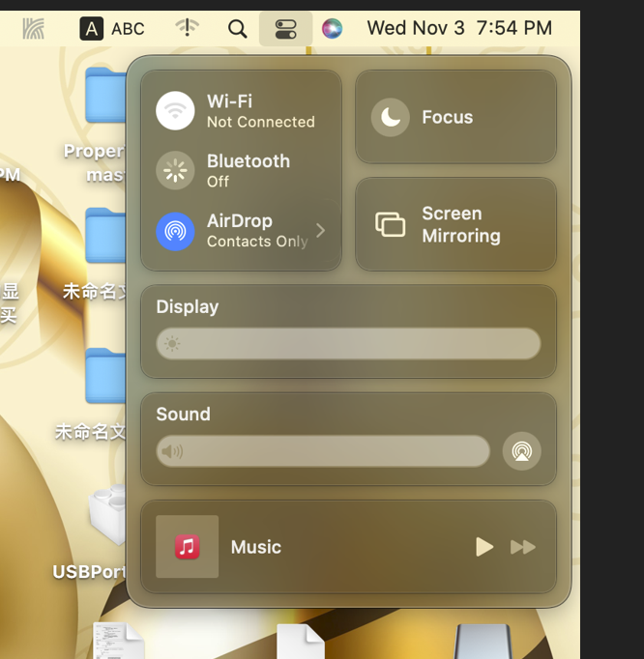Screen dimensions: 644x659
Task: Toggle the Wi-Fi icon button
Action: tap(175, 111)
